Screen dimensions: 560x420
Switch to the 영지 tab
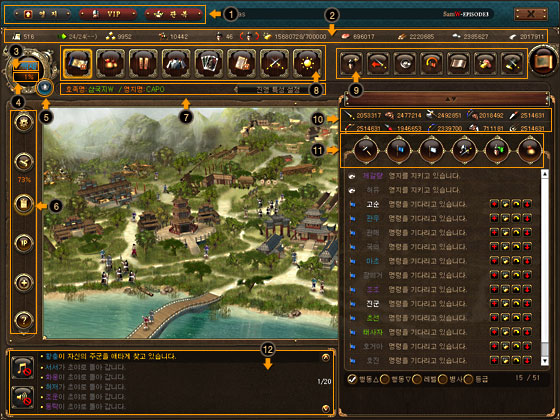pos(42,14)
